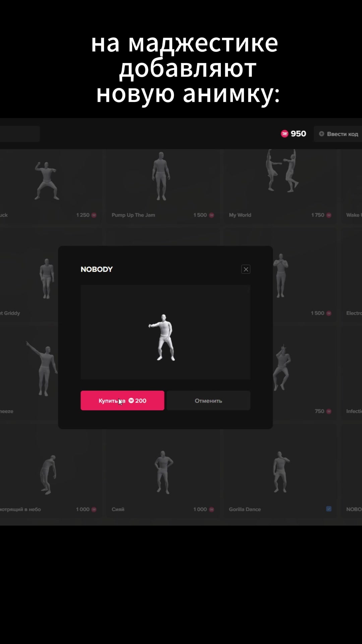Click the pink 'Купить за 200' buy button
The image size is (362, 644).
click(x=122, y=400)
